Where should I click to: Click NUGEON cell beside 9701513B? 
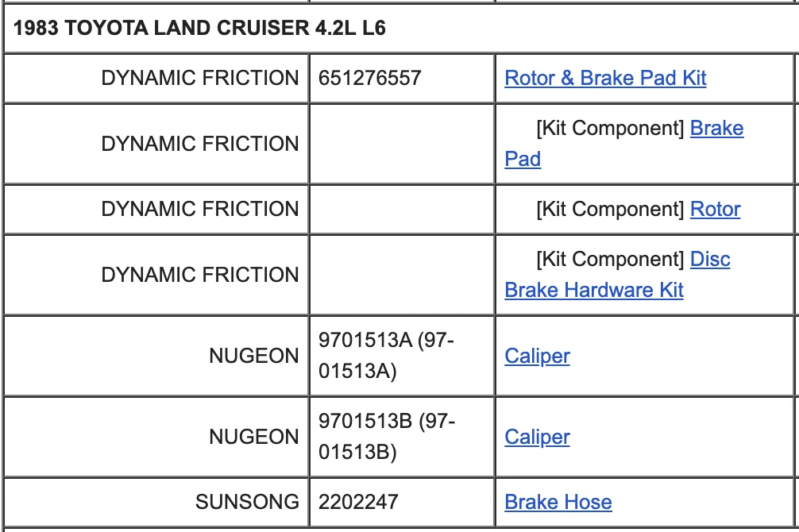click(x=156, y=437)
